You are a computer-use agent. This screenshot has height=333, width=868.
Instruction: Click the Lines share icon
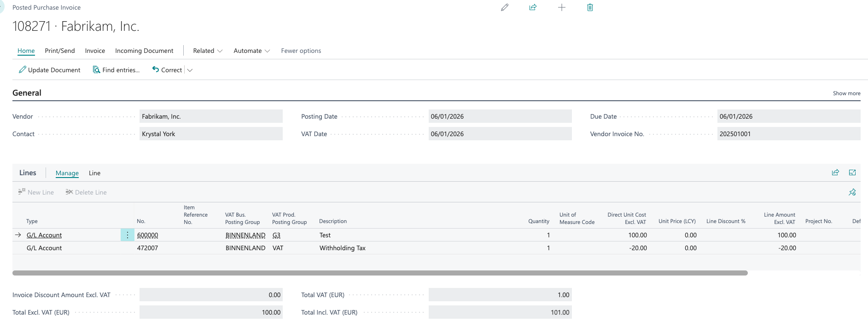[835, 172]
